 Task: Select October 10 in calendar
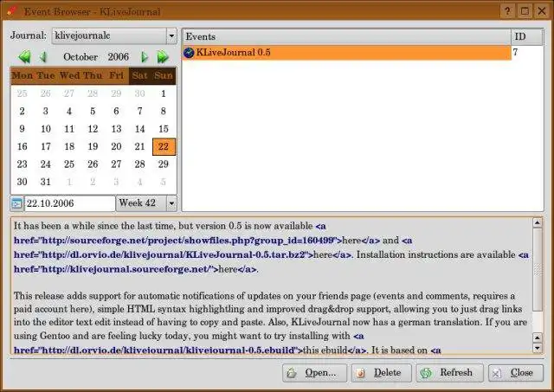click(46, 129)
